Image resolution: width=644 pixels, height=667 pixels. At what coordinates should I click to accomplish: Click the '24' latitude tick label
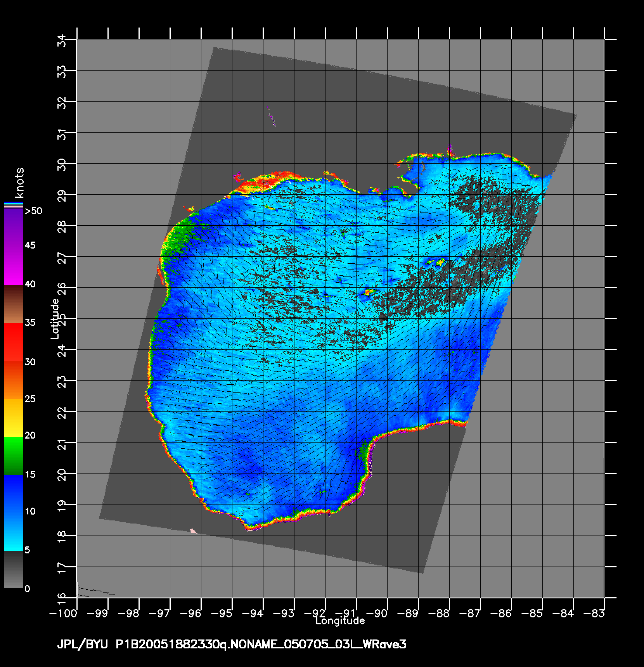62,350
